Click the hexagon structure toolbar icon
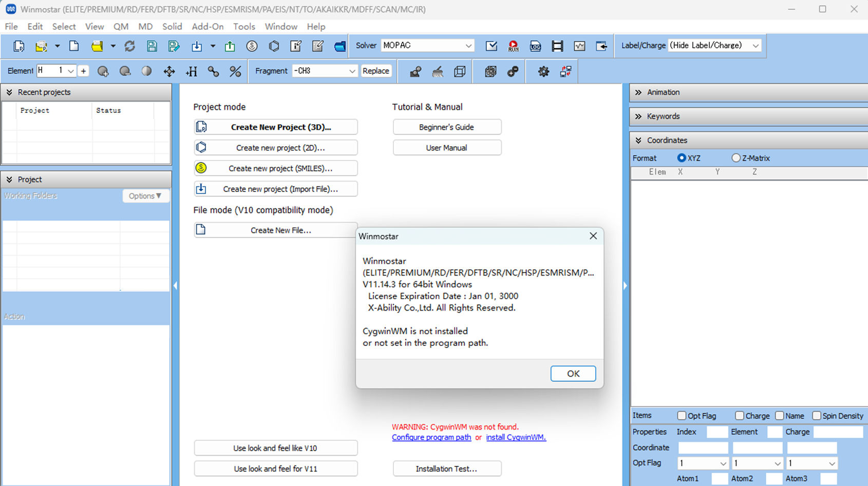 [x=274, y=46]
